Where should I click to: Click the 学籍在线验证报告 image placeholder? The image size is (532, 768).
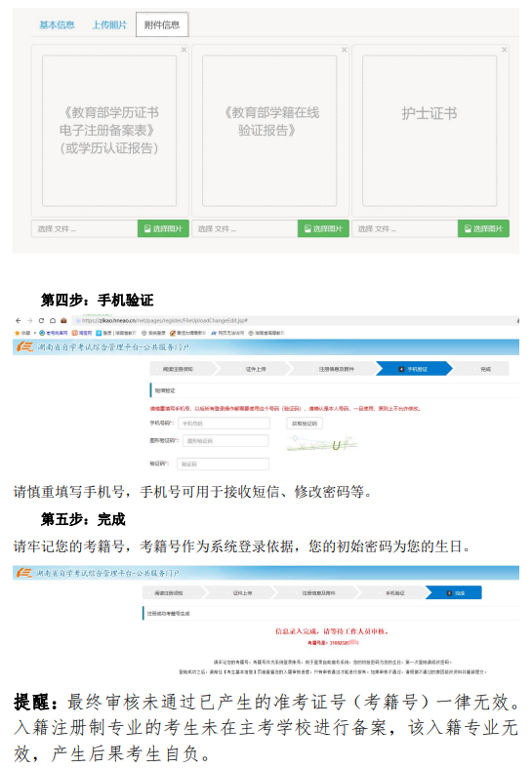pos(269,131)
